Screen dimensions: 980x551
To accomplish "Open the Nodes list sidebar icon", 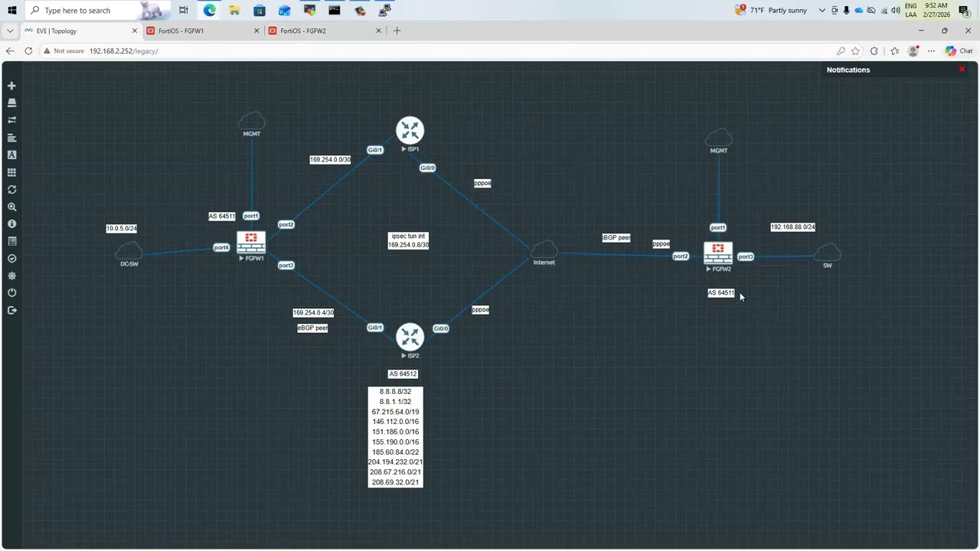I will pos(11,103).
